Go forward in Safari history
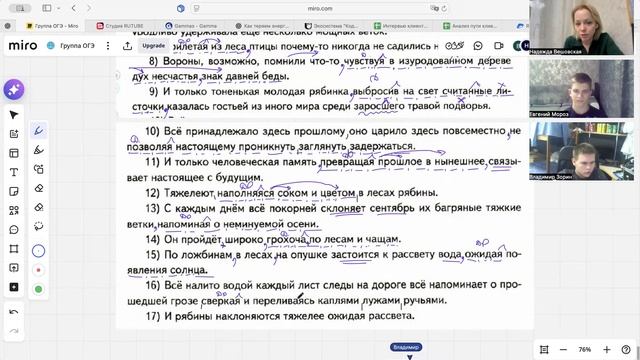Screen dimensions: 640x360 (x=89, y=8)
